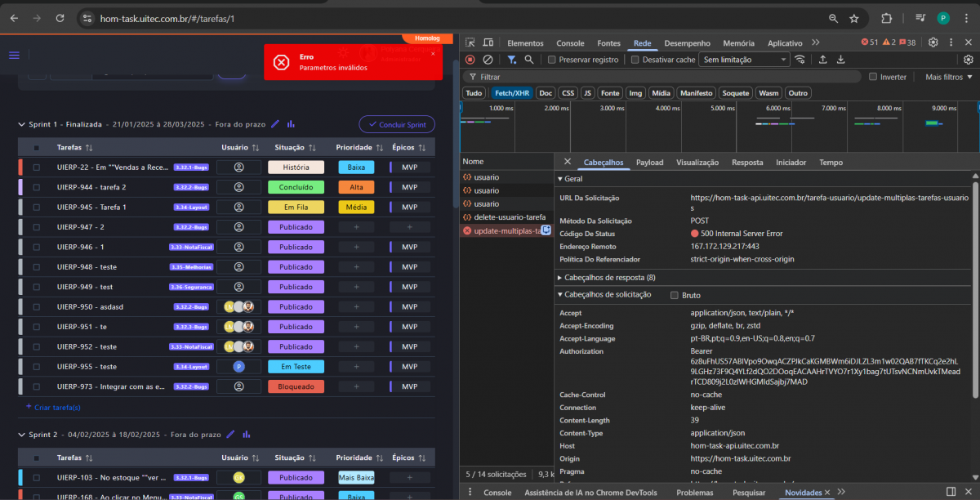Screen dimensions: 980x500
Task: Collapse the Sprint 1 section chevron
Action: coord(22,124)
